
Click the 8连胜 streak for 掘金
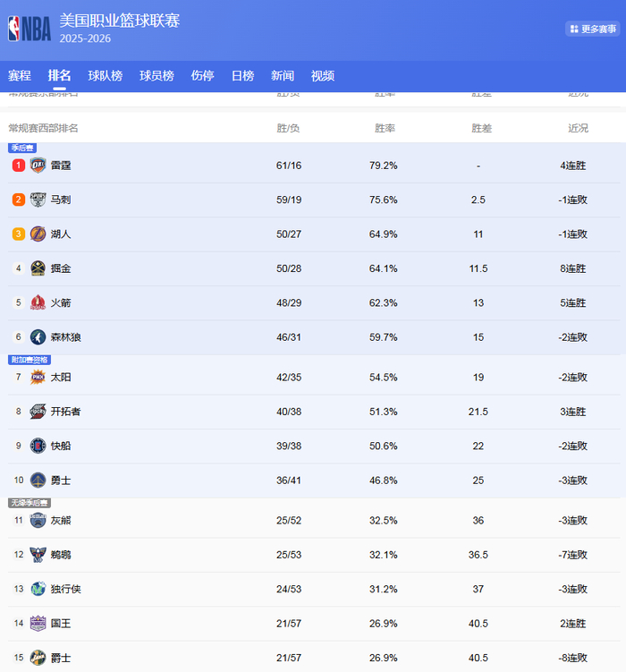coord(573,268)
